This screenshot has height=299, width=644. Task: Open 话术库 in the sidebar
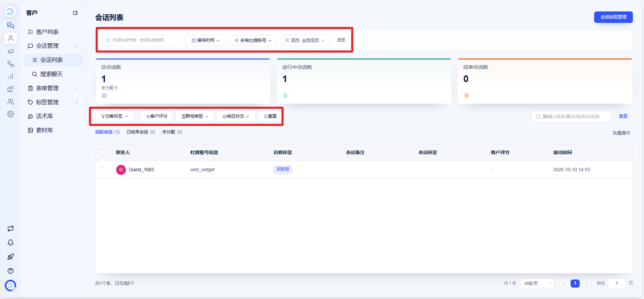(54, 116)
